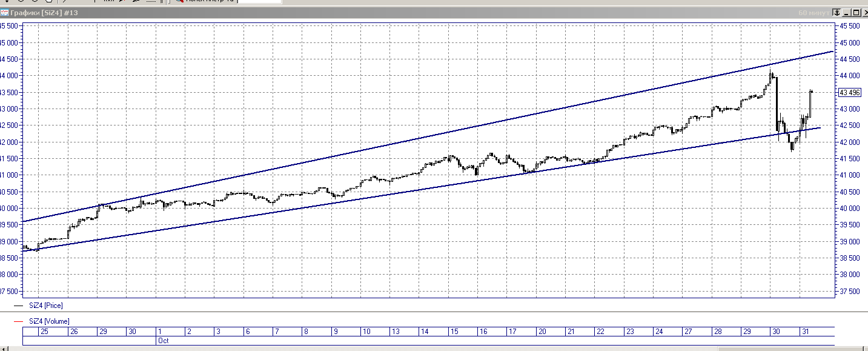868x351 pixels.
Task: Click date 31 on the time axis
Action: pos(806,332)
